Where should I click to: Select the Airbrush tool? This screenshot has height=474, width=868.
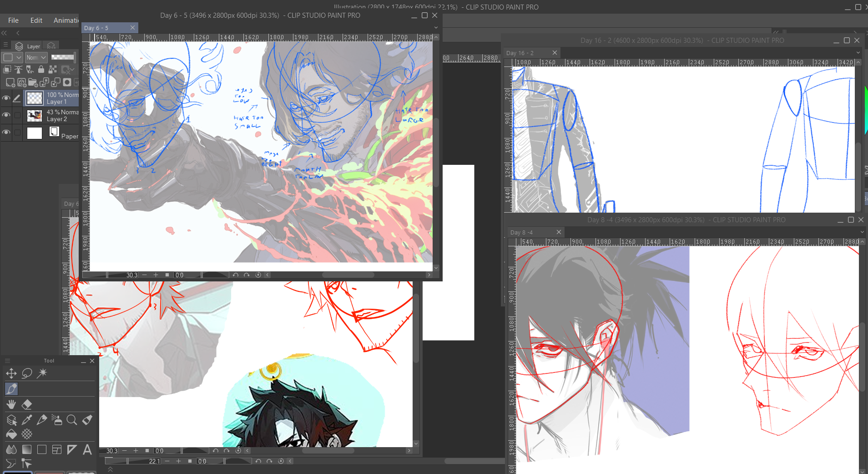tap(57, 420)
